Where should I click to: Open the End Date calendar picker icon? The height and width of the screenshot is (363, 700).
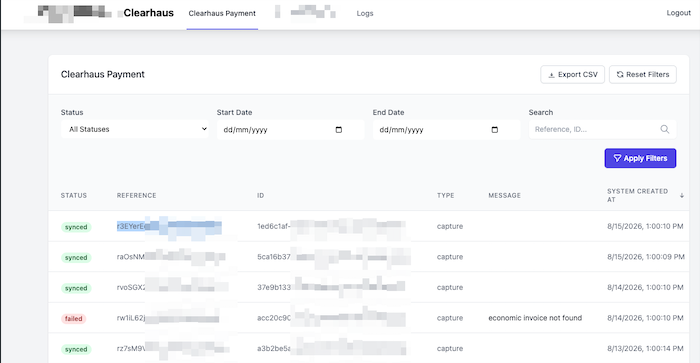click(495, 130)
